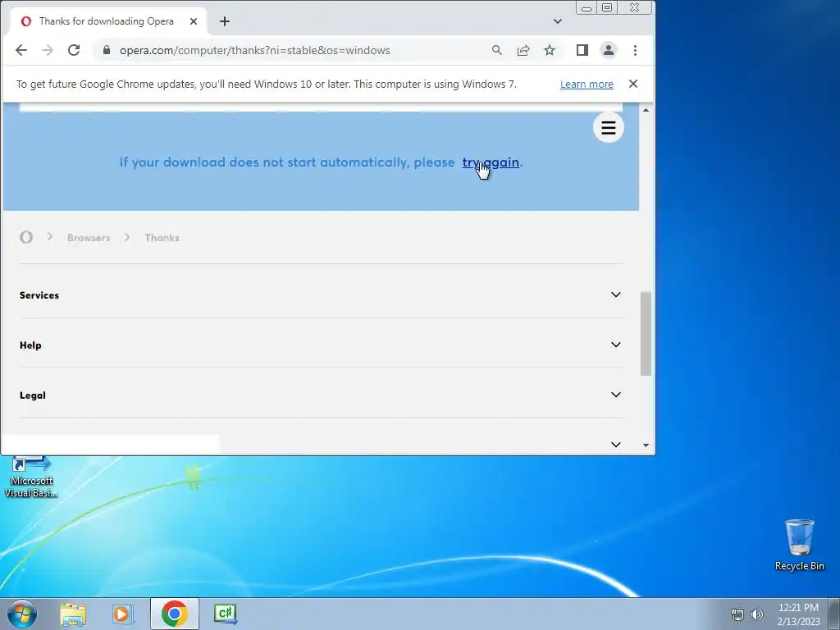Screen dimensions: 840x630
Task: Open the network tray icon
Action: [737, 614]
